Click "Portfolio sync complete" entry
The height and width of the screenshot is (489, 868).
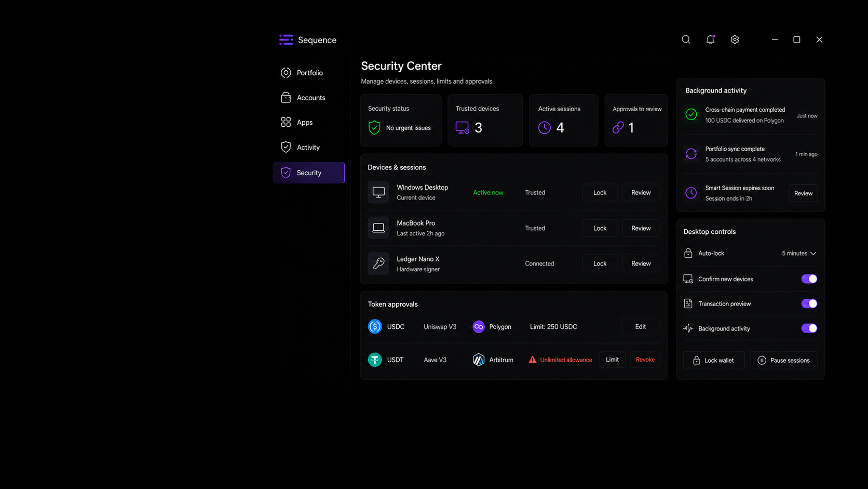(751, 154)
